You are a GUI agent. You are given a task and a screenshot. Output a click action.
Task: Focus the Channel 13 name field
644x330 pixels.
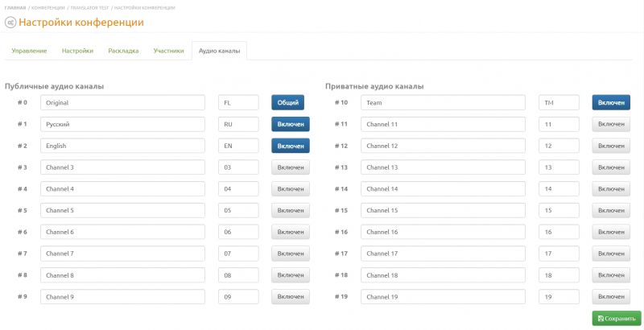pos(444,167)
